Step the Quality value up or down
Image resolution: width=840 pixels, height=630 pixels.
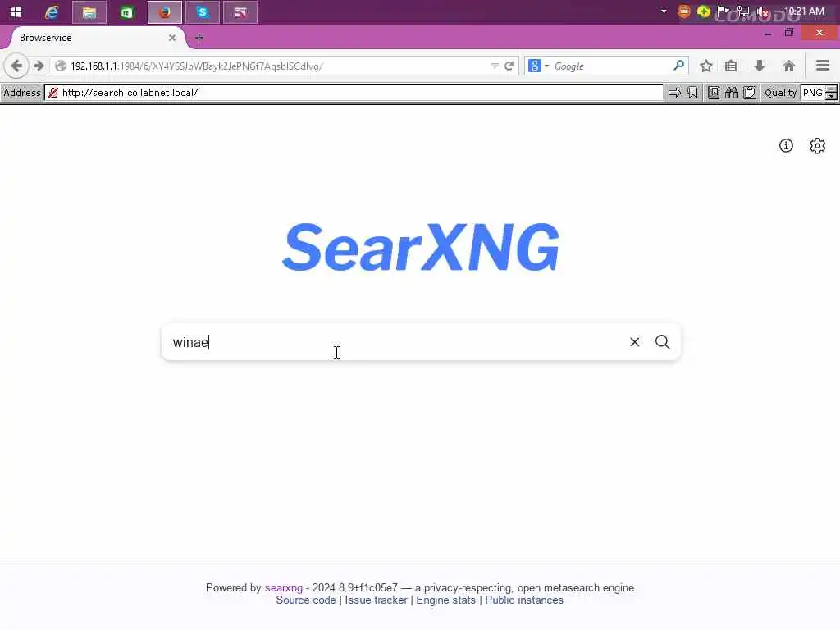pyautogui.click(x=831, y=93)
